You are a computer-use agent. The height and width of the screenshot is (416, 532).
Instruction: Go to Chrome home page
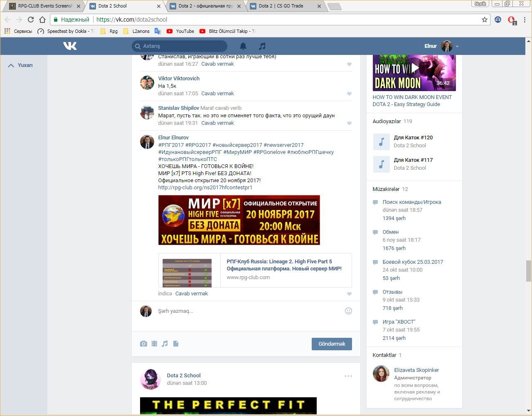tap(42, 20)
